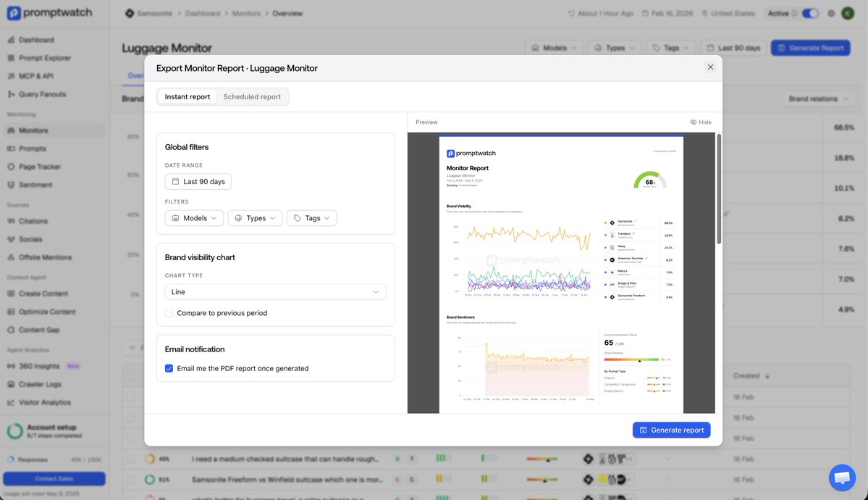The width and height of the screenshot is (868, 500).
Task: Click the Citations sidebar icon
Action: (x=11, y=221)
